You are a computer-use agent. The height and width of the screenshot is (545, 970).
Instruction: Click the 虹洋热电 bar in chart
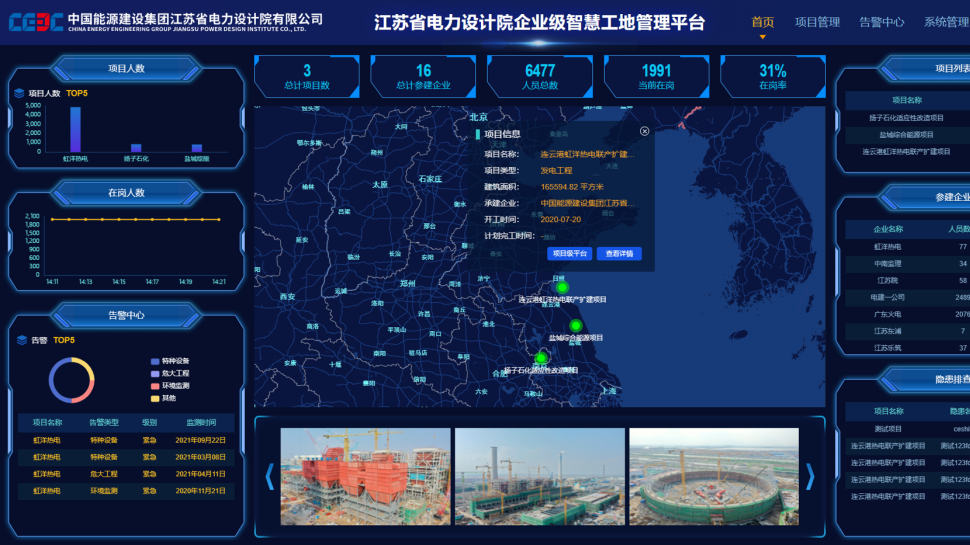(75, 129)
